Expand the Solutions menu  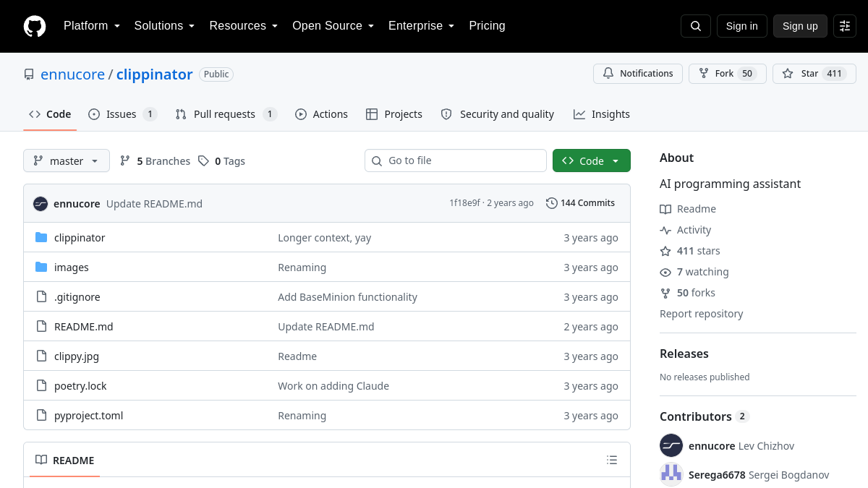(x=164, y=26)
